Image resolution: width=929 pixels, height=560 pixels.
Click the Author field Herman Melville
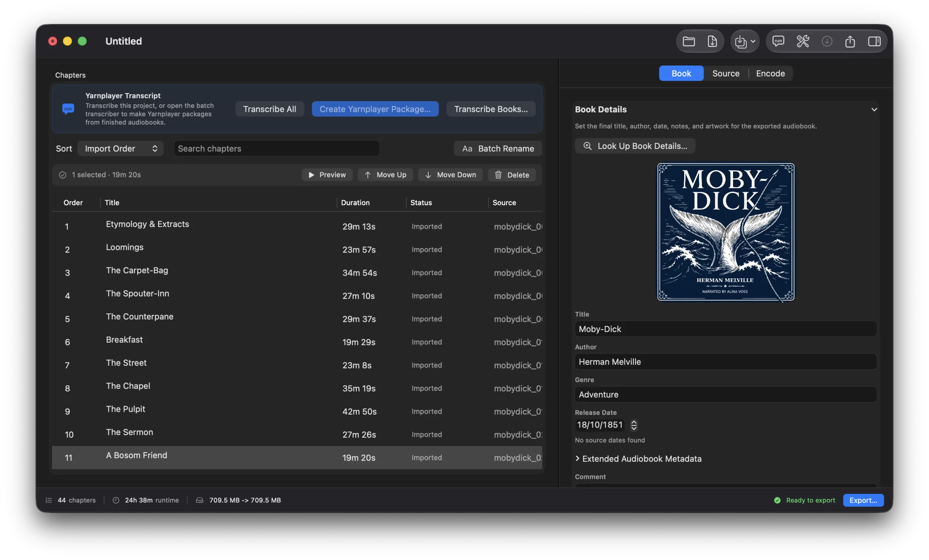click(x=726, y=361)
